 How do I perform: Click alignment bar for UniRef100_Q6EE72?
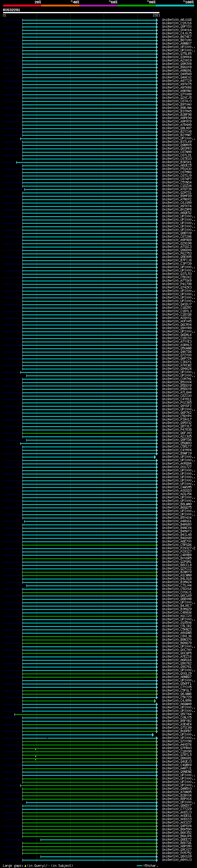click(99, 840)
